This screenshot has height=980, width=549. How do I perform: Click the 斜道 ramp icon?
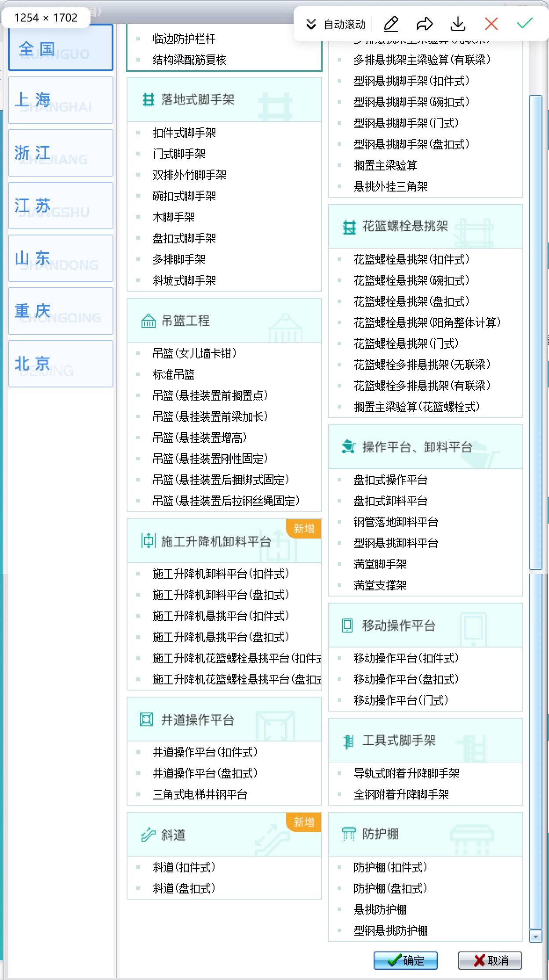[x=148, y=835]
